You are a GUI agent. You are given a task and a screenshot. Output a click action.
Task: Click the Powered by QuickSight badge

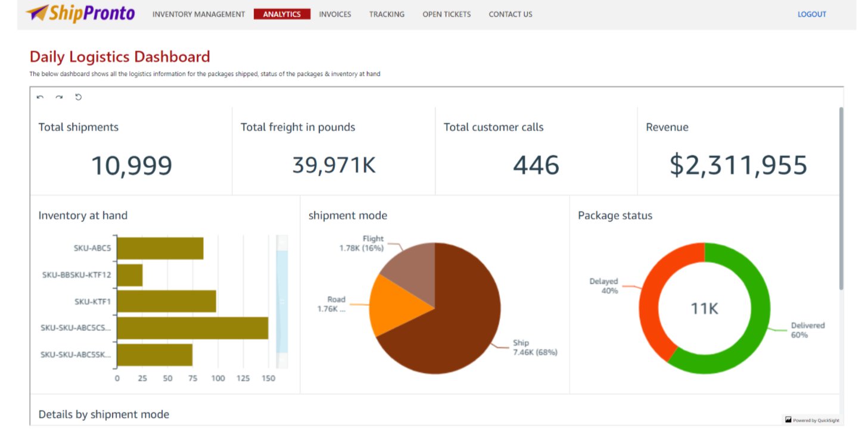pos(811,420)
